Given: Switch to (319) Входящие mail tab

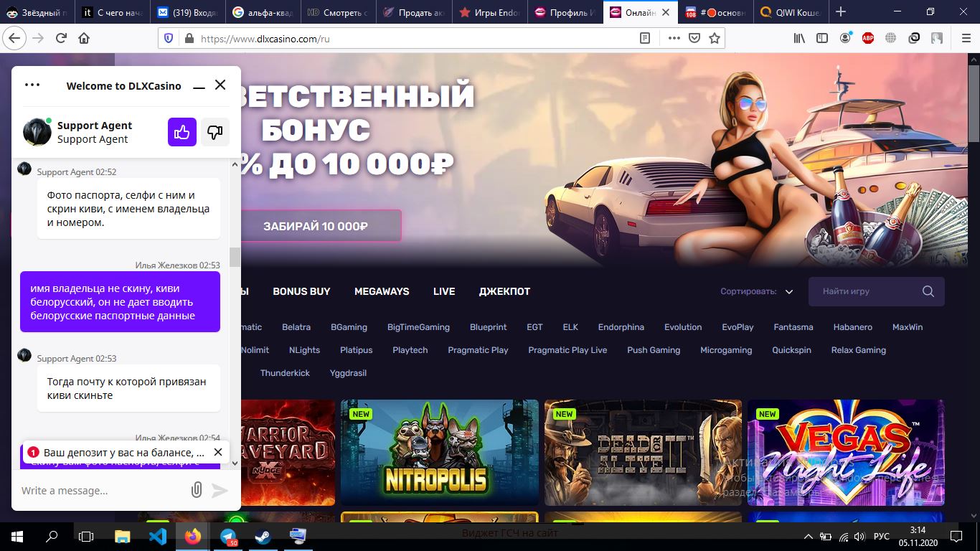Looking at the screenshot, I should 188,12.
